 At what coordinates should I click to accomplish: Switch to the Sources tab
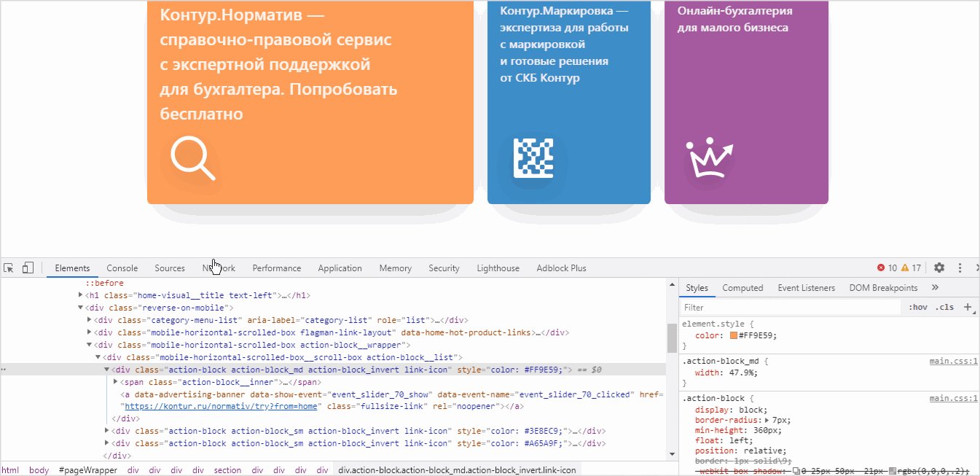pos(170,268)
